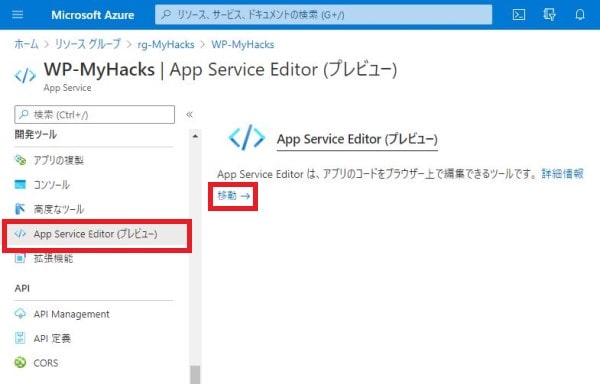Focus the リソース、サービス search box
Screen dimensions: 600x384
point(323,15)
